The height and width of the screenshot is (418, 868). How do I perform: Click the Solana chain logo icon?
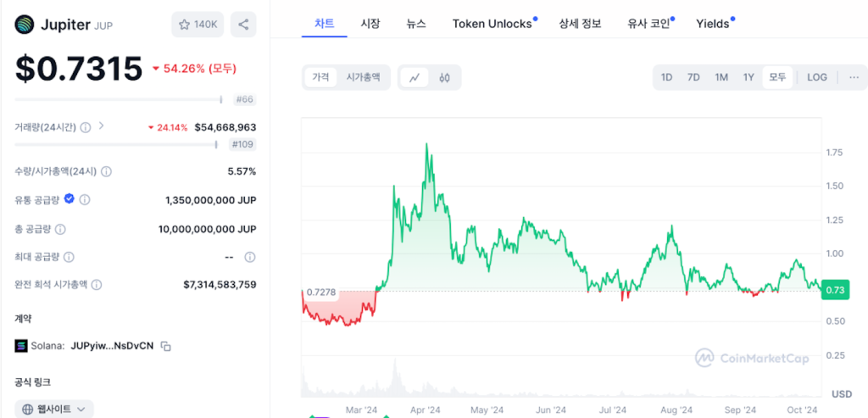tap(21, 346)
